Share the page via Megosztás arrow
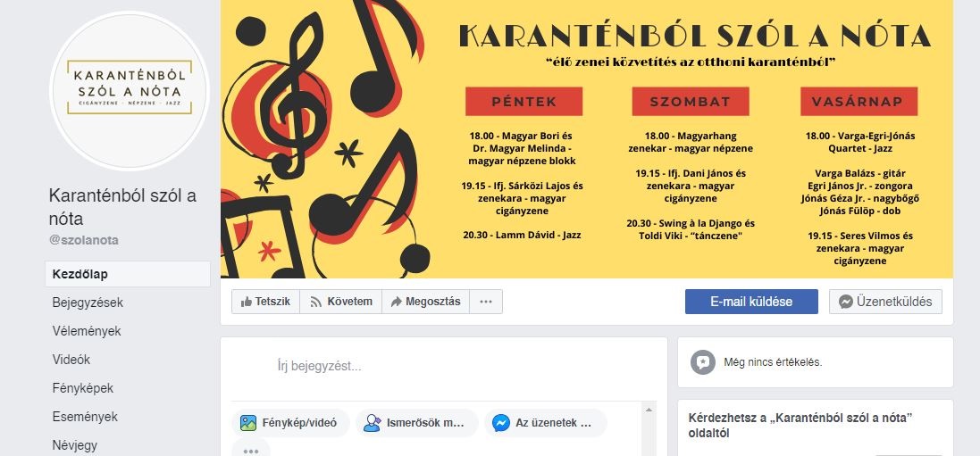 pyautogui.click(x=425, y=302)
